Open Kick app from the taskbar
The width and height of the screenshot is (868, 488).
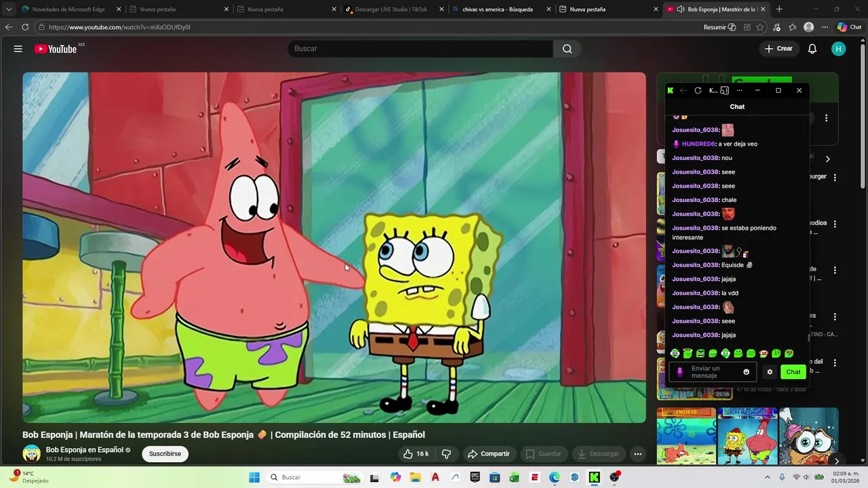(x=595, y=477)
